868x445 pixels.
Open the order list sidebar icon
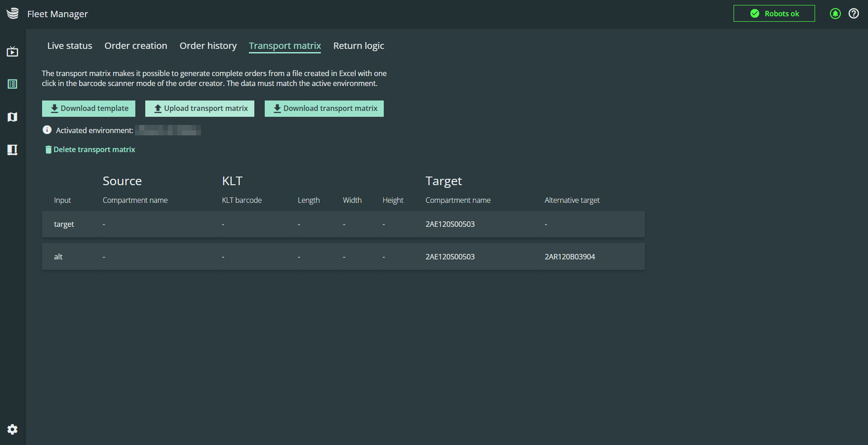click(13, 84)
